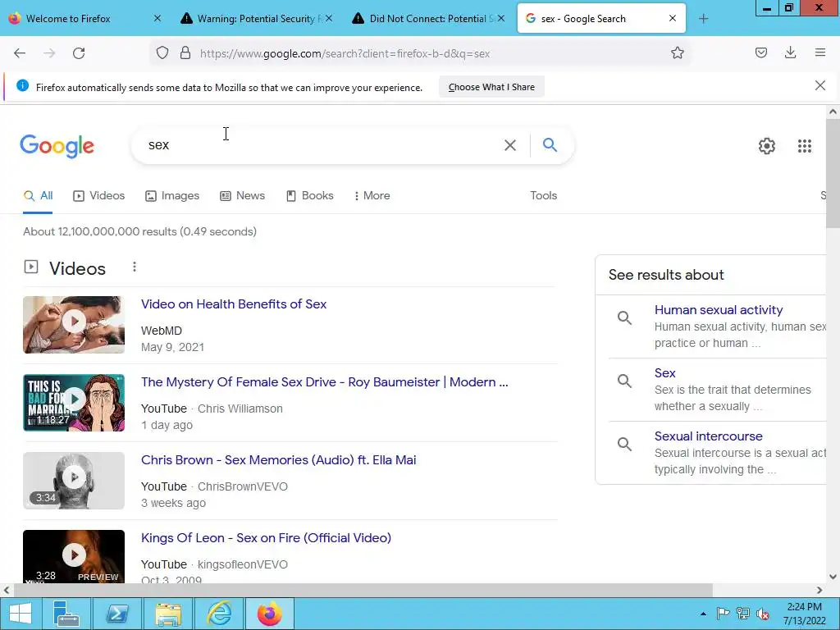
Task: Open Internet Explorer from taskbar
Action: click(x=219, y=614)
